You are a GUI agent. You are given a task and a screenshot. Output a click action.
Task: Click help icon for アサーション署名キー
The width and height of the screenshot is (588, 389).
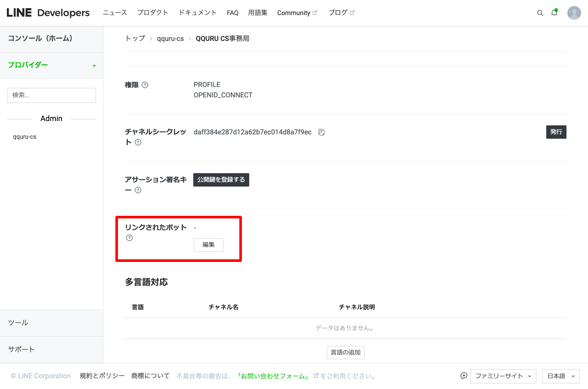pyautogui.click(x=138, y=190)
